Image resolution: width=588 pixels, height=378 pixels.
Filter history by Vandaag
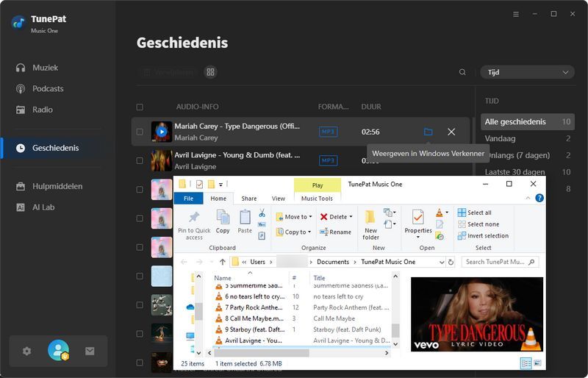click(527, 138)
